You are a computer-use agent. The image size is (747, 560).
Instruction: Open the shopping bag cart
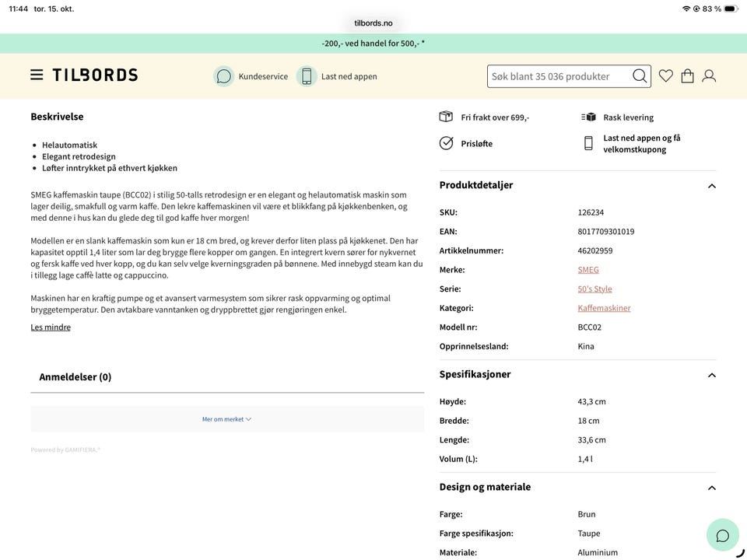point(687,75)
